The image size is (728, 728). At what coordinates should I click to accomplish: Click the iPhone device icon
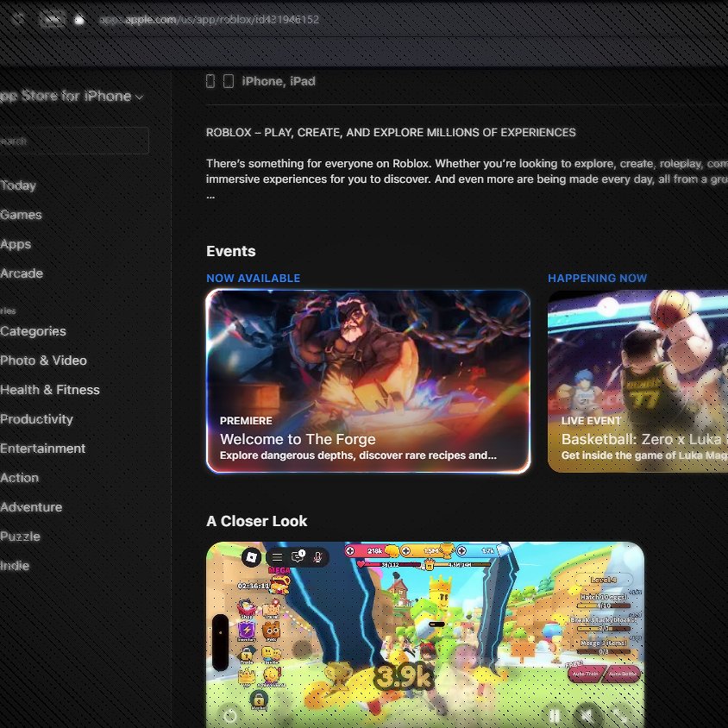(210, 81)
